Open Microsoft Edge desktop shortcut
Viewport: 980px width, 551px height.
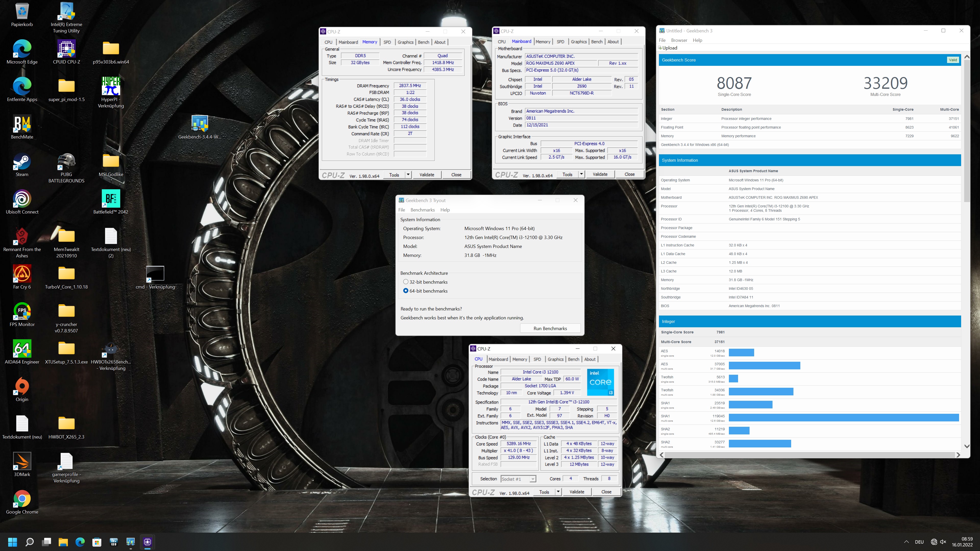coord(22,52)
